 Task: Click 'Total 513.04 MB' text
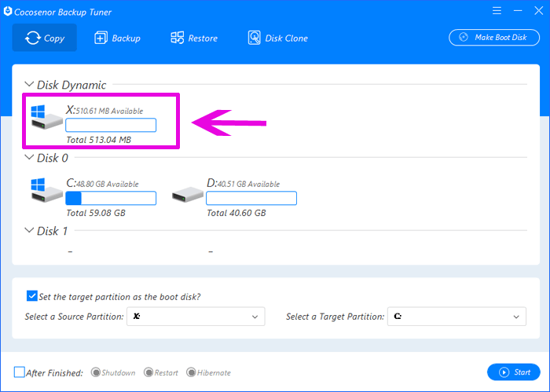98,140
